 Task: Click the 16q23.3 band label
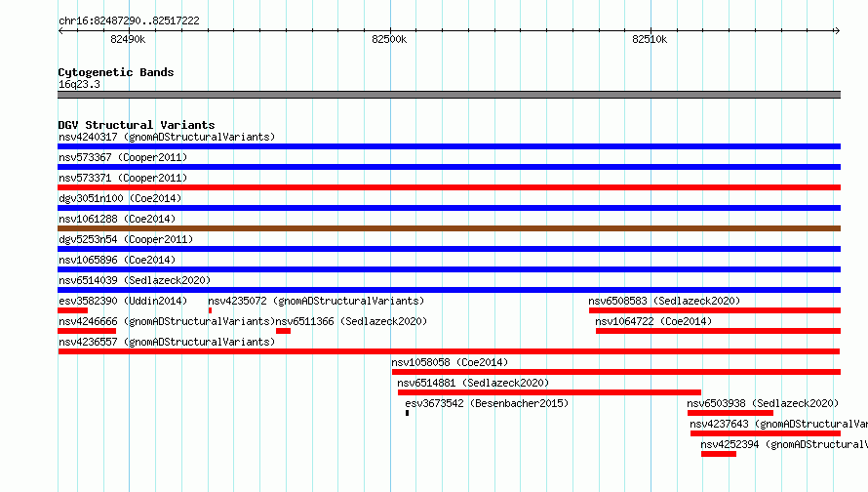(79, 84)
